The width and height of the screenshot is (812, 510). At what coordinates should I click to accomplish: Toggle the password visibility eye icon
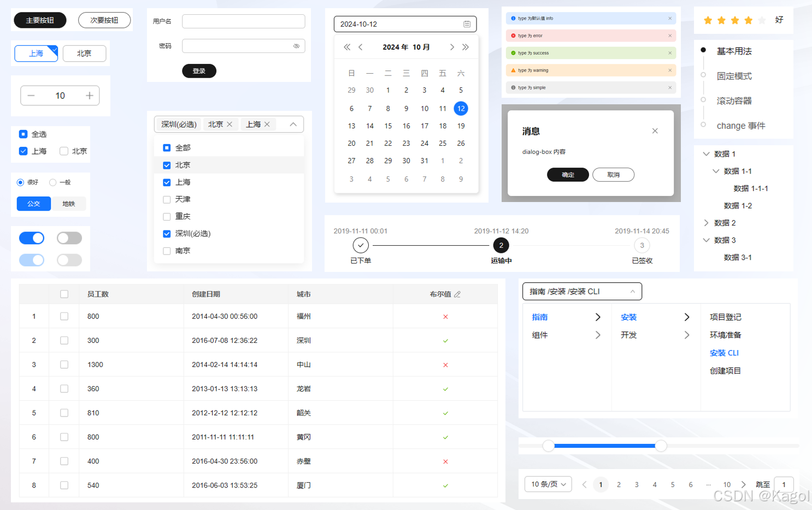point(297,46)
